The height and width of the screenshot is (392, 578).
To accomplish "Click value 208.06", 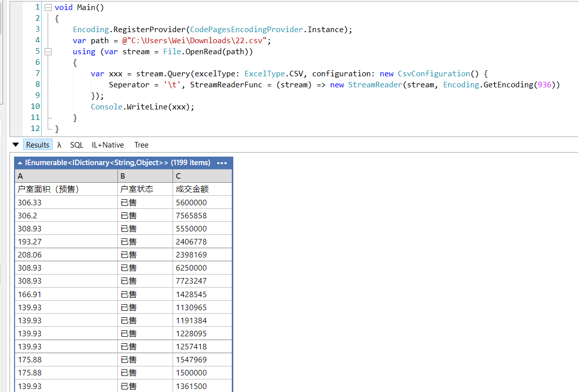I will [30, 255].
